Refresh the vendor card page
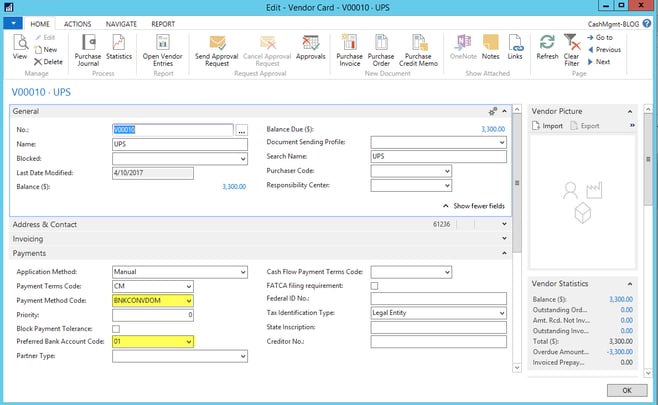658x405 pixels. tap(547, 47)
